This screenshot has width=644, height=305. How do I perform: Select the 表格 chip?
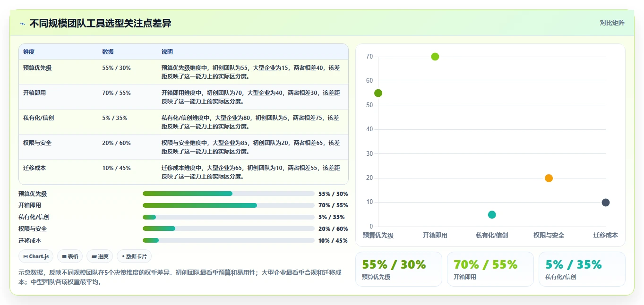70,256
